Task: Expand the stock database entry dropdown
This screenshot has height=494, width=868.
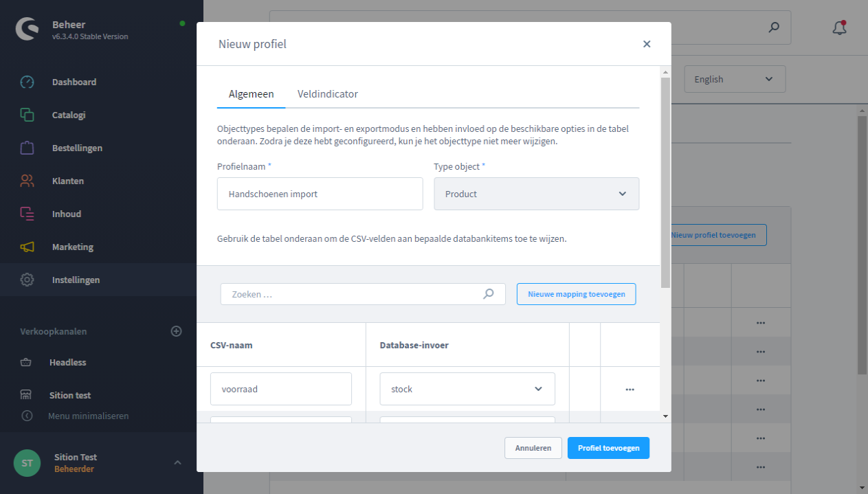Action: point(467,389)
